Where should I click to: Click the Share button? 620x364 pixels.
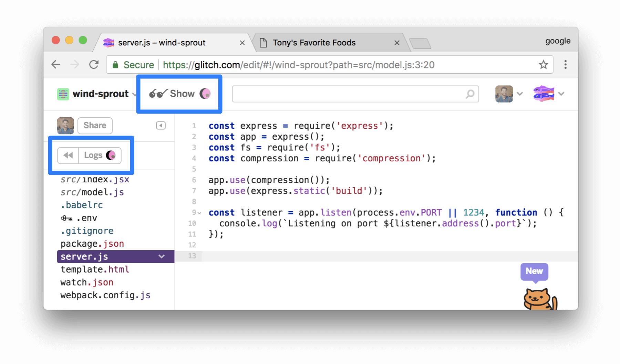point(95,125)
